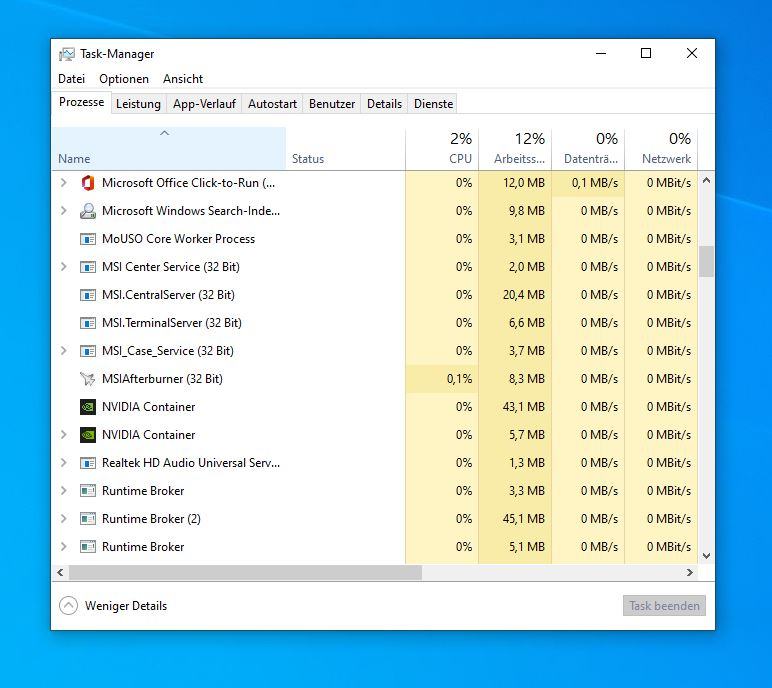Sort by Datenträger column header
The height and width of the screenshot is (688, 772).
click(588, 149)
